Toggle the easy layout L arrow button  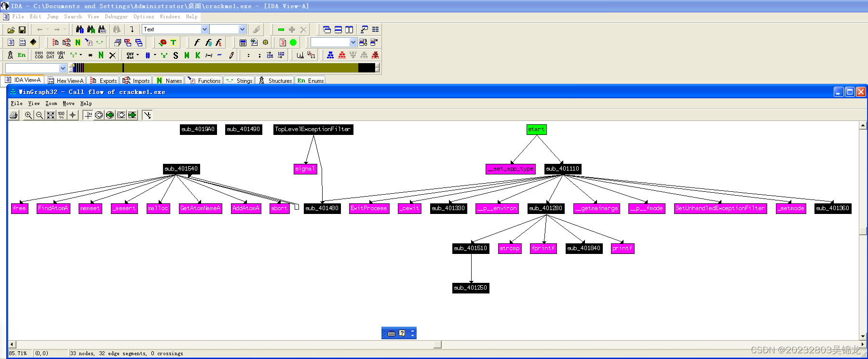(147, 115)
